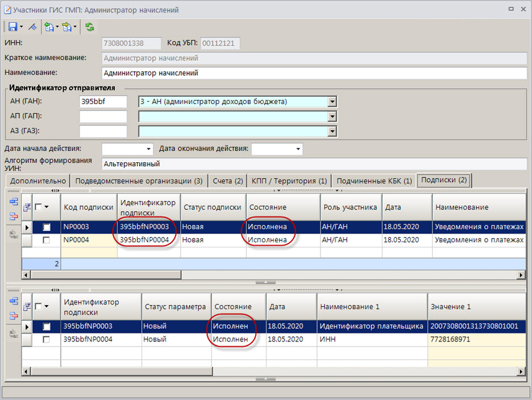Open the АН (ГАН) role dropdown

(332, 102)
